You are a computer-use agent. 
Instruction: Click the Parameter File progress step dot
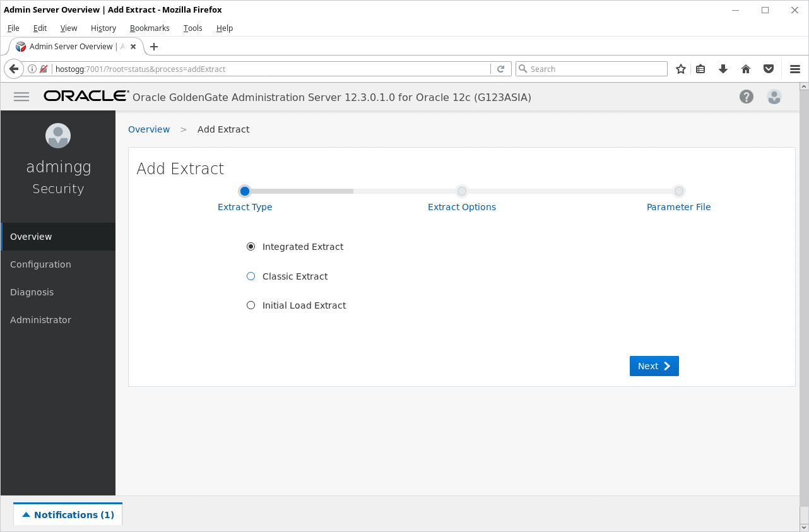tap(679, 191)
